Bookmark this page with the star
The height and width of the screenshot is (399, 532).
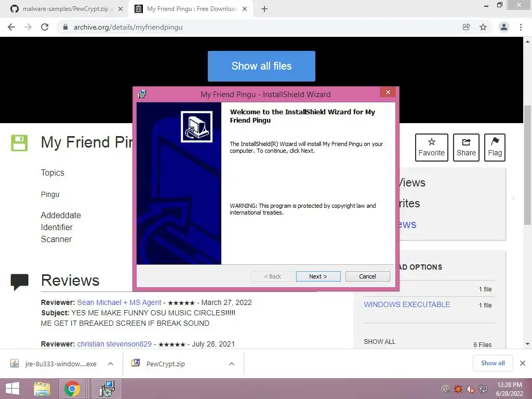pos(483,27)
